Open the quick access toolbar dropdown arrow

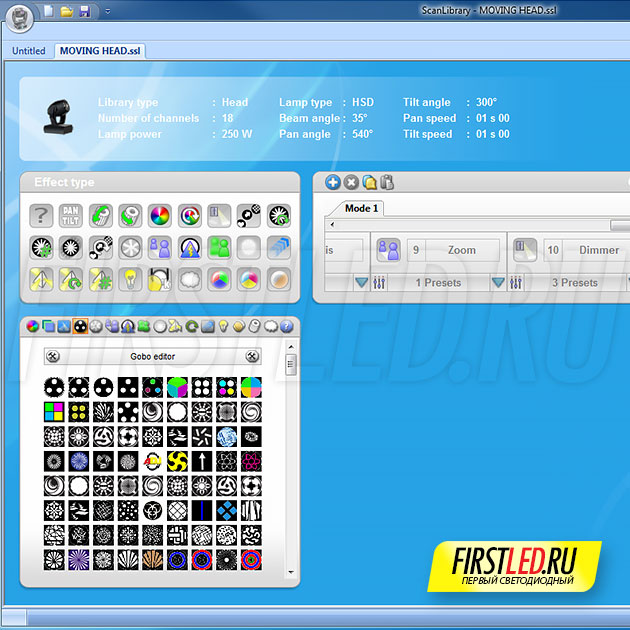pyautogui.click(x=107, y=11)
